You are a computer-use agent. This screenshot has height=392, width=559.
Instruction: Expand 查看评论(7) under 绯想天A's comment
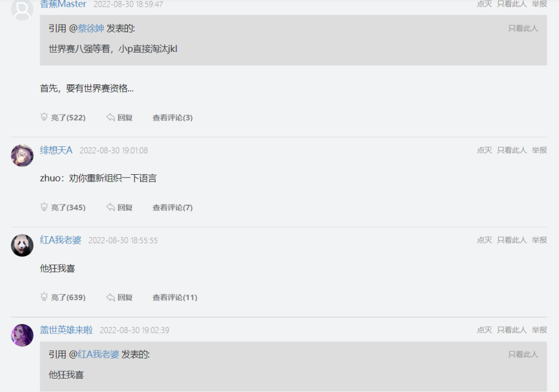click(172, 208)
